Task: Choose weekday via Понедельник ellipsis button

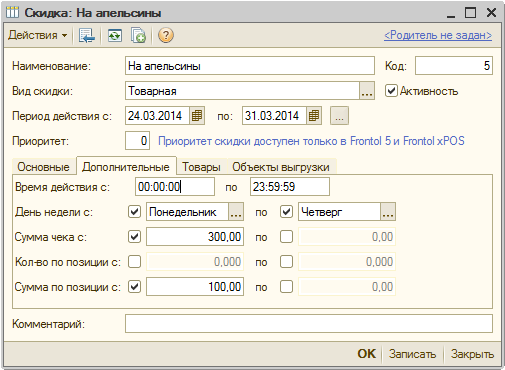Action: click(x=236, y=212)
